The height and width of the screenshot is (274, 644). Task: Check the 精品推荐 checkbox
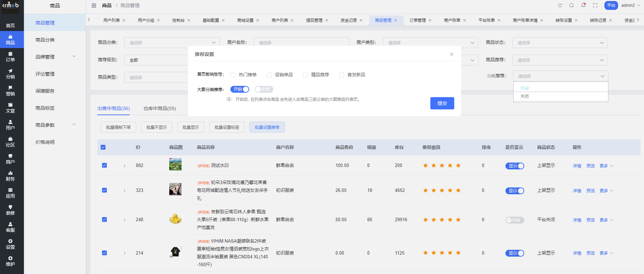(305, 75)
